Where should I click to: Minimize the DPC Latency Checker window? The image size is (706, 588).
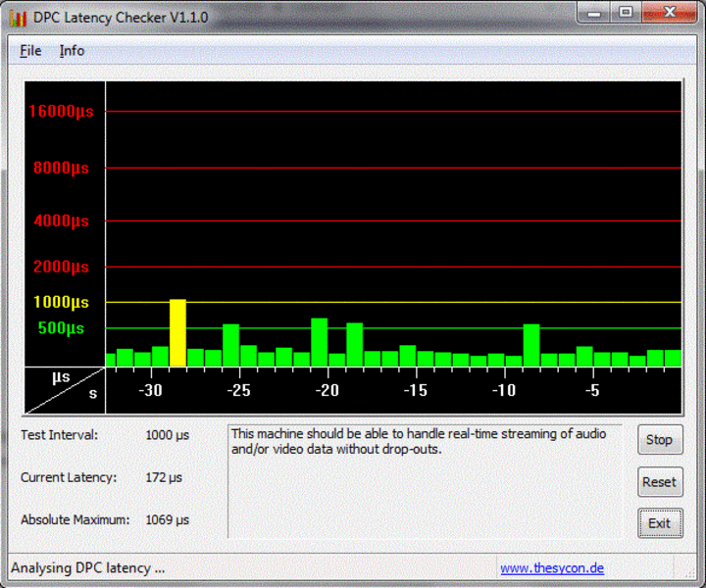[x=594, y=13]
